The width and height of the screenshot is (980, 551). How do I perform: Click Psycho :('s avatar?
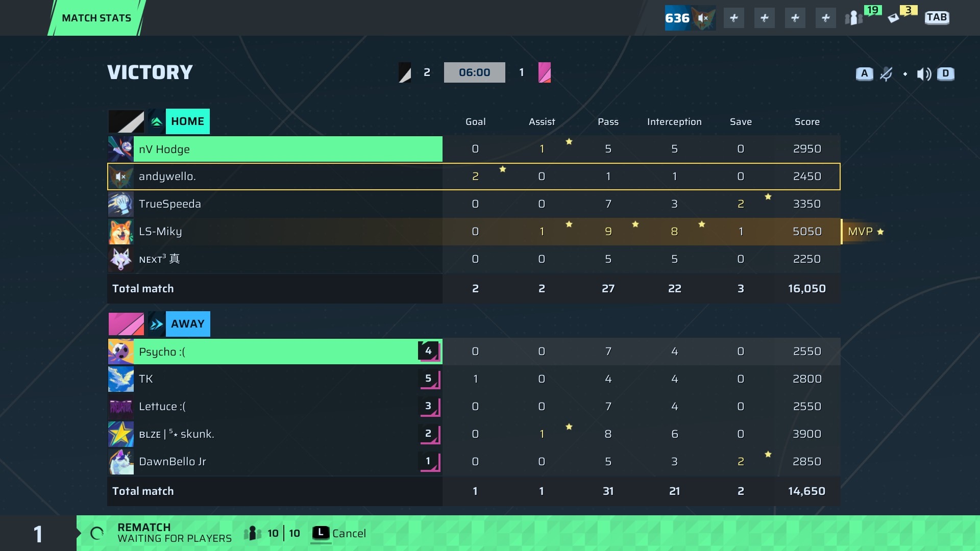coord(121,352)
